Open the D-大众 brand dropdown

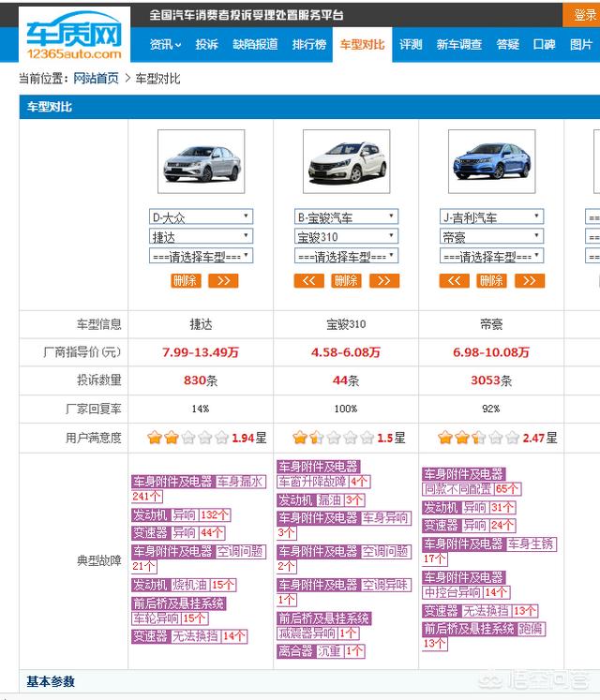tap(201, 217)
